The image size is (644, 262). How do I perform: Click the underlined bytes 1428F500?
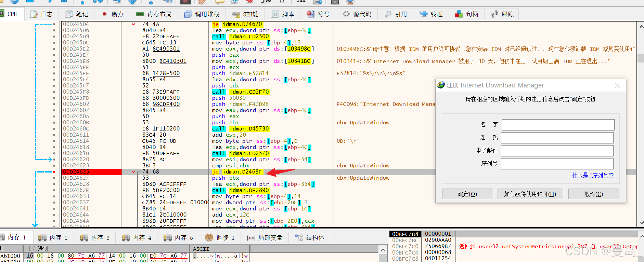pos(166,73)
